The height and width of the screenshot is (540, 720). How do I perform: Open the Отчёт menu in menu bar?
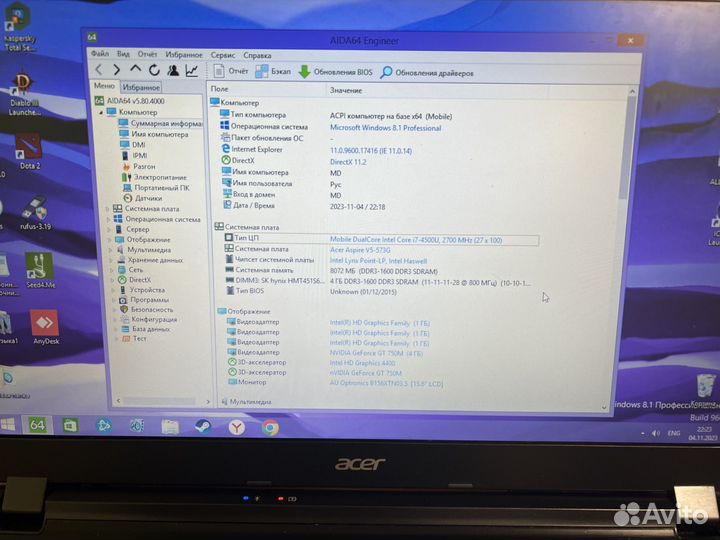pos(147,54)
